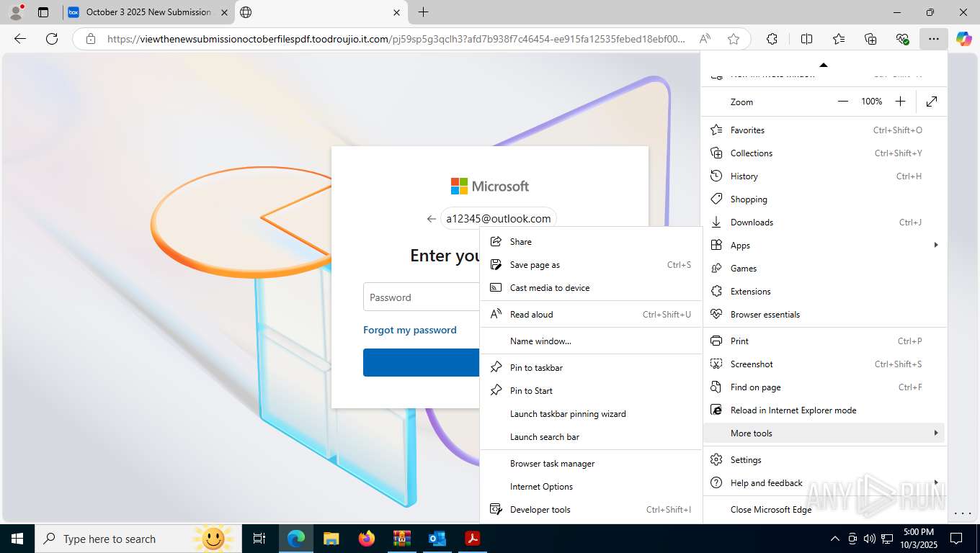Open File Explorer from the taskbar
980x553 pixels.
(331, 539)
